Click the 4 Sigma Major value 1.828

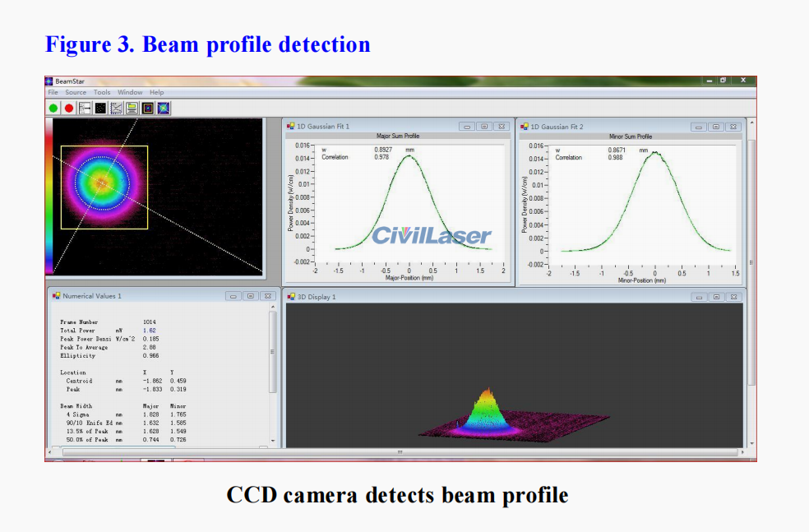pos(151,414)
